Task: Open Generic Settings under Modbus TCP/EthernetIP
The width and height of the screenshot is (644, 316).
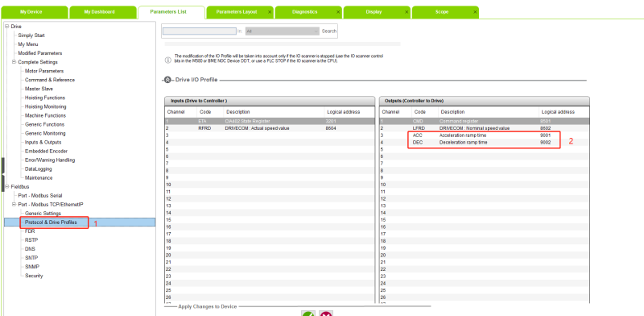Action: [43, 214]
